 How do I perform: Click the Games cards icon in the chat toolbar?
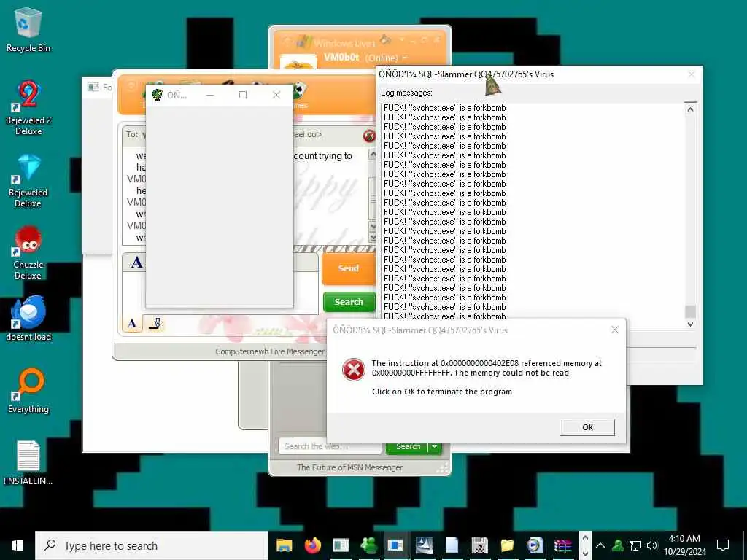pyautogui.click(x=298, y=89)
